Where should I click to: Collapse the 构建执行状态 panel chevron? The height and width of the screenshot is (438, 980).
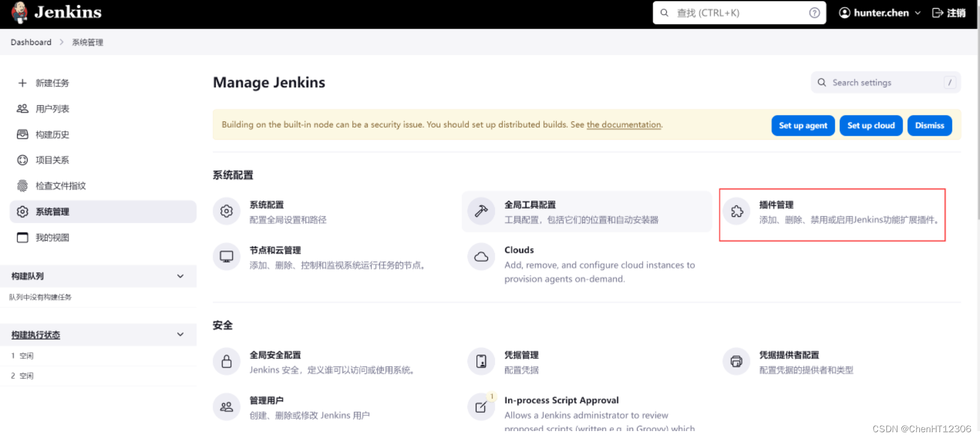point(180,335)
